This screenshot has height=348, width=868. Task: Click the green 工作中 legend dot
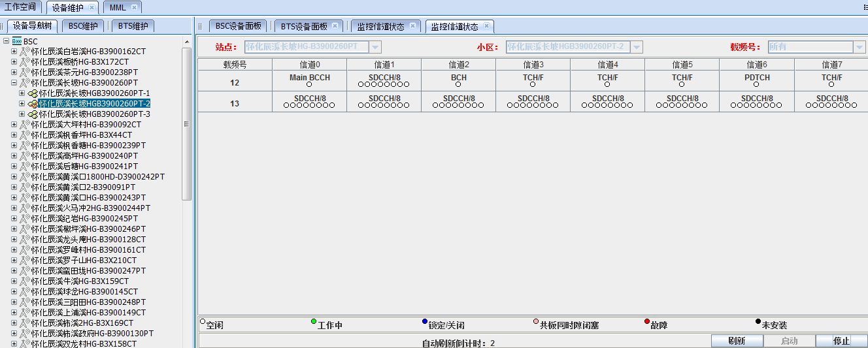314,321
